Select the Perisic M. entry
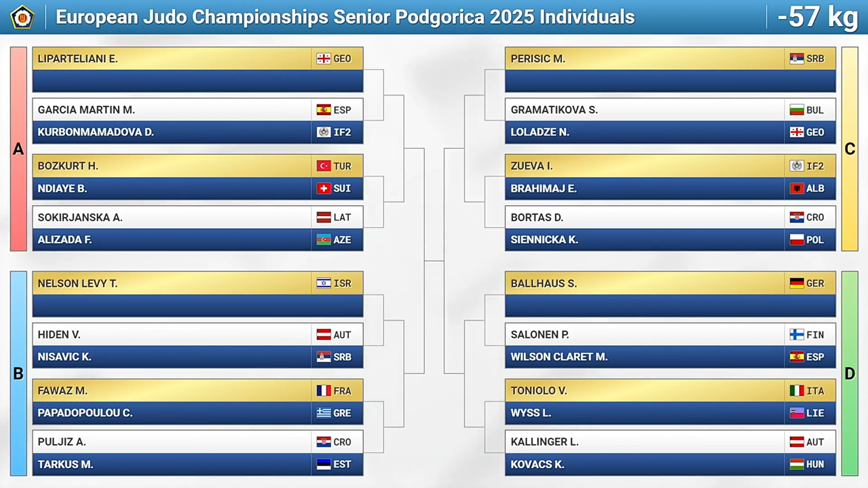This screenshot has height=488, width=868. (x=670, y=59)
